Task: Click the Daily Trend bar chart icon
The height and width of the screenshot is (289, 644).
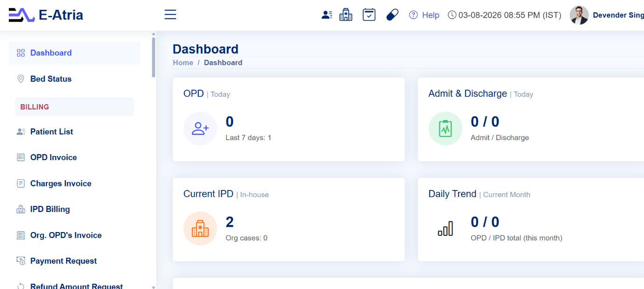Action: click(446, 228)
